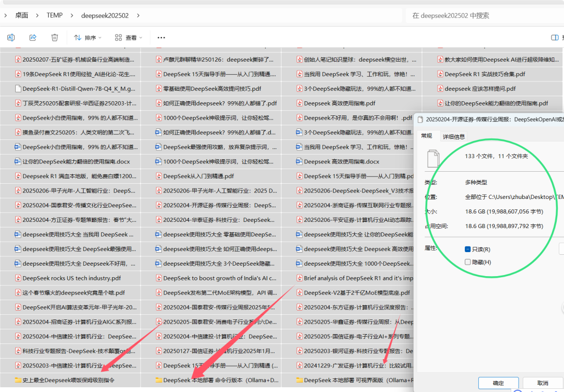Viewport: 564px width, 392px height.
Task: Select file 科技行业专题报告-DeepSeek-技术颠覆
Action: click(x=75, y=351)
